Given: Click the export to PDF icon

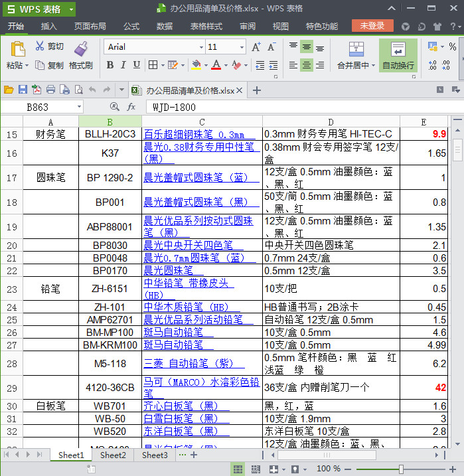Looking at the screenshot, I should (37, 90).
